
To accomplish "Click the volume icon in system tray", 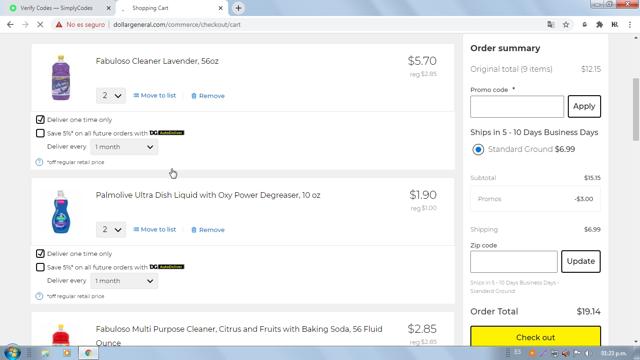I will click(587, 353).
